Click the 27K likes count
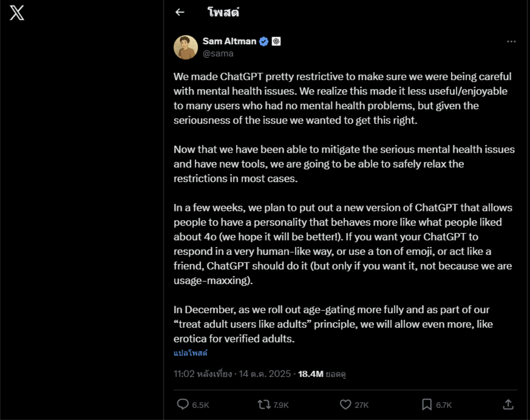Image resolution: width=530 pixels, height=420 pixels. click(x=361, y=405)
